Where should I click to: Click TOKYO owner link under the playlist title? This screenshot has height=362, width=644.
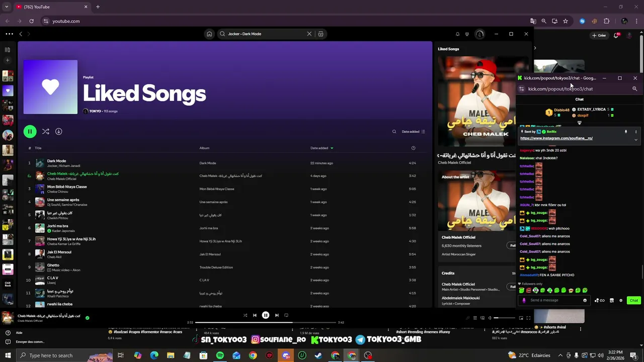click(95, 111)
